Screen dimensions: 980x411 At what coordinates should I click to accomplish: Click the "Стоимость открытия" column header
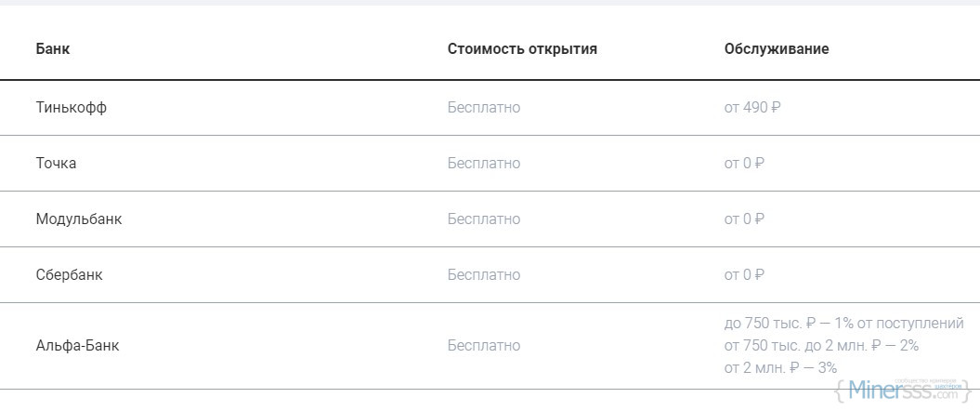tap(522, 49)
